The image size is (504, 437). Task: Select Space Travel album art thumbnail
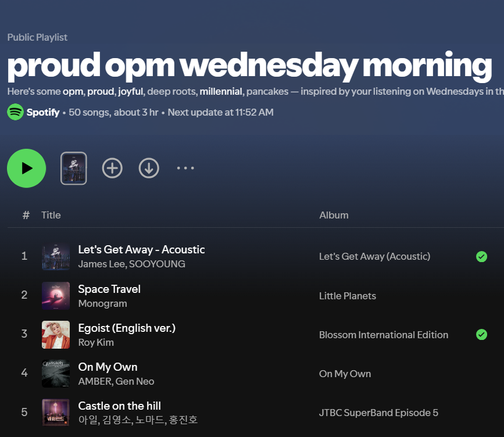(x=56, y=296)
